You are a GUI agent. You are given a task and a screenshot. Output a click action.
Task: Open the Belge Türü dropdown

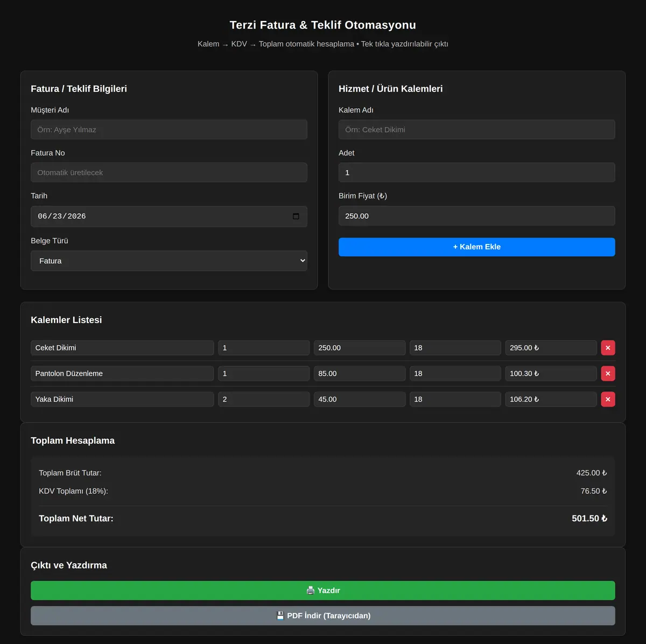tap(169, 261)
